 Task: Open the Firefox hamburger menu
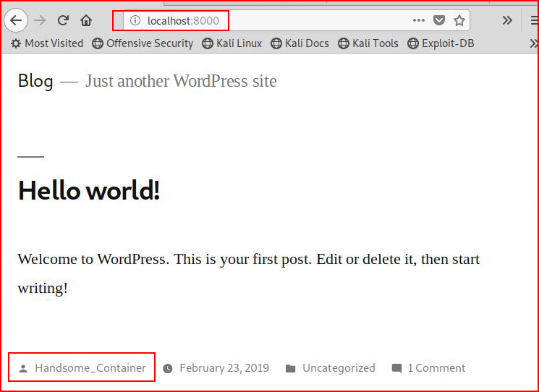coord(534,21)
